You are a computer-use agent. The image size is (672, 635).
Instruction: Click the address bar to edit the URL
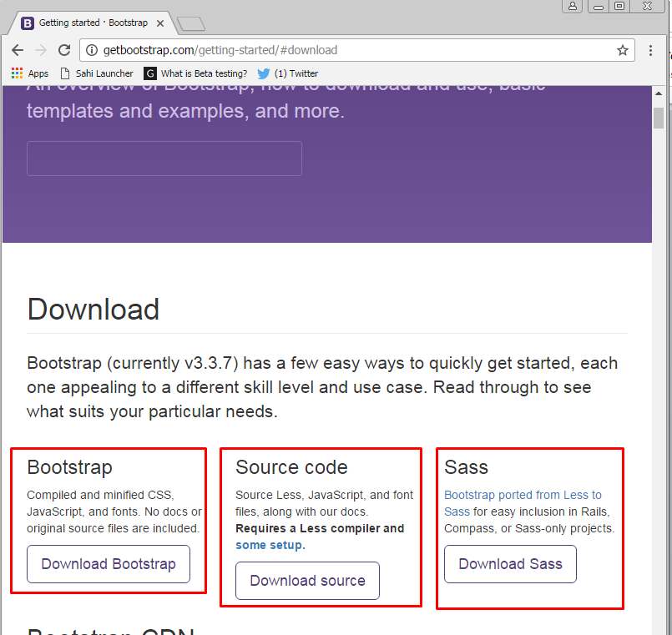point(334,50)
